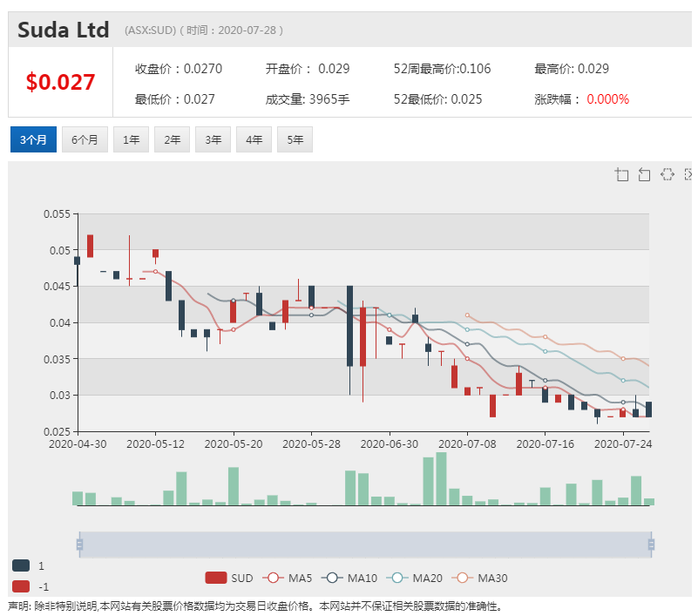The width and height of the screenshot is (698, 616).
Task: Click the ASX:SUD ticker and date text
Action: tap(204, 30)
